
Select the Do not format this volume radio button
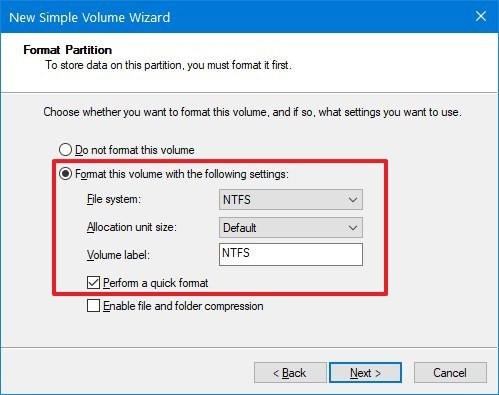65,150
